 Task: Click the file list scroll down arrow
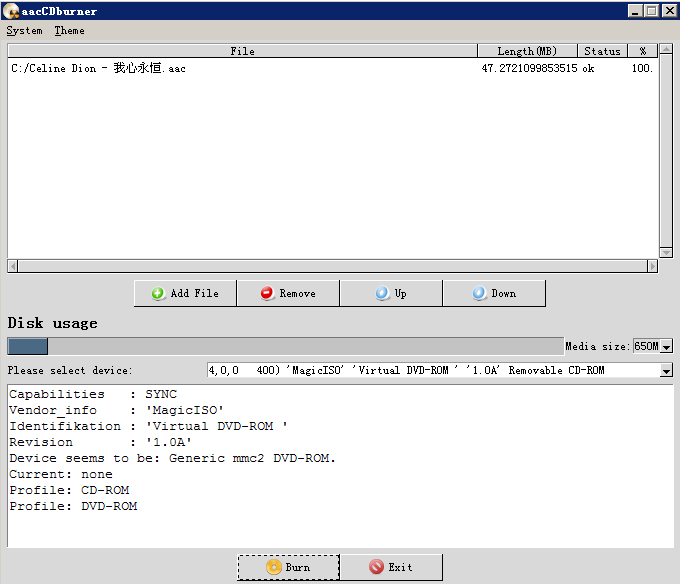[666, 252]
